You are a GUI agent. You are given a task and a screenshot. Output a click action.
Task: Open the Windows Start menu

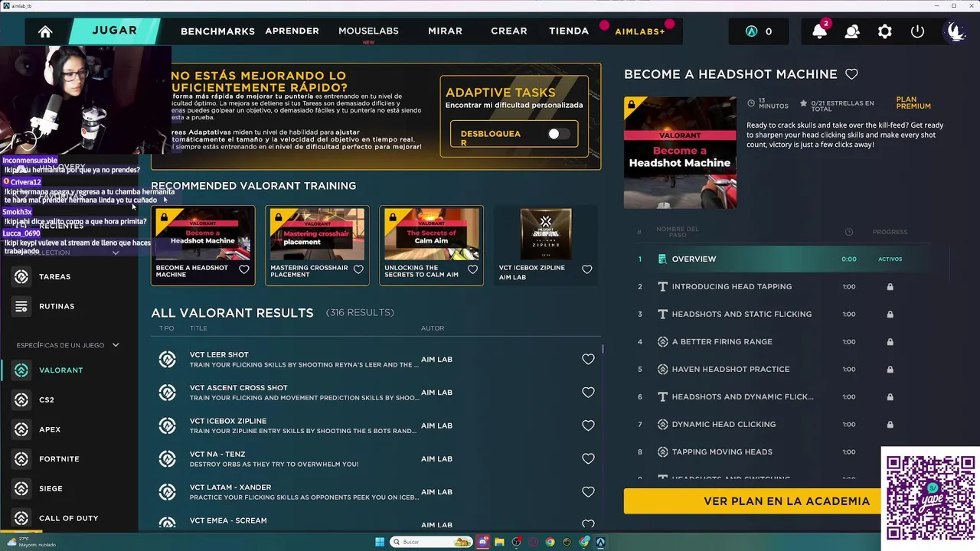pyautogui.click(x=380, y=542)
